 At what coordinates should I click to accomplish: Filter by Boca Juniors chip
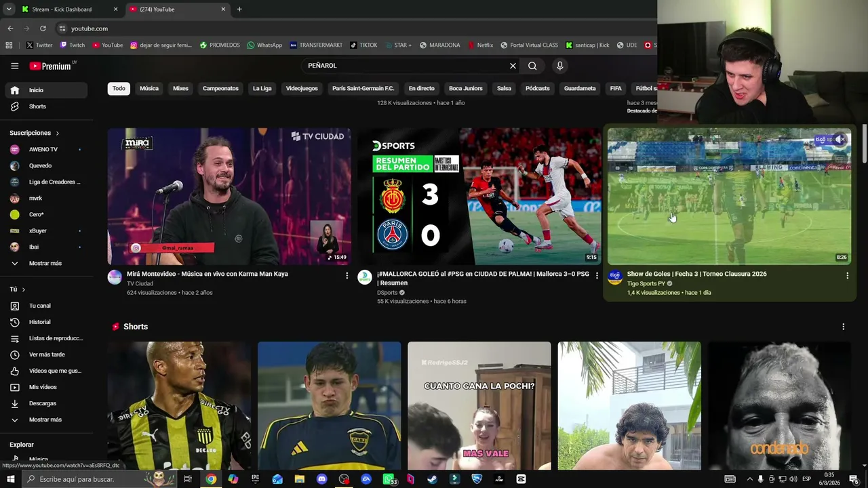click(x=465, y=89)
